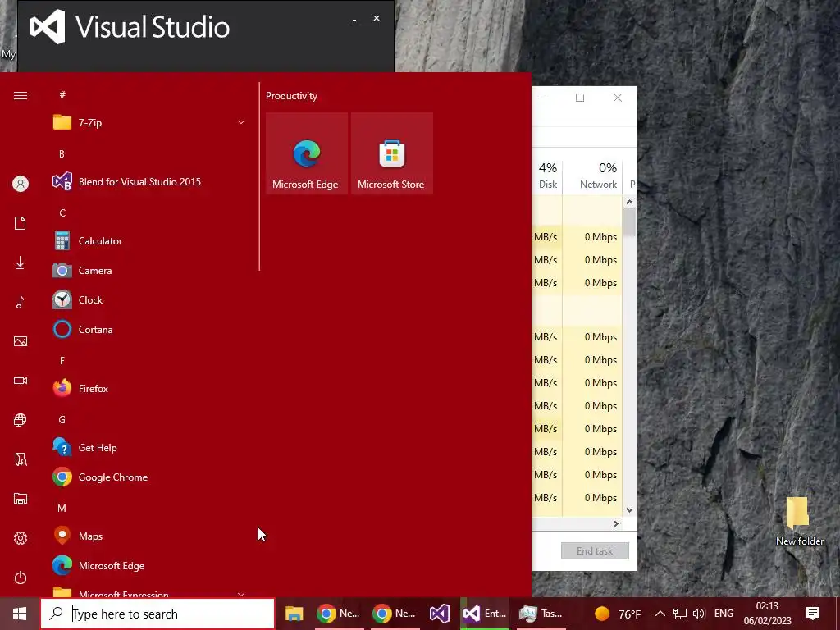The image size is (840, 630).
Task: Switch to Task Manager on the taskbar
Action: point(541,614)
